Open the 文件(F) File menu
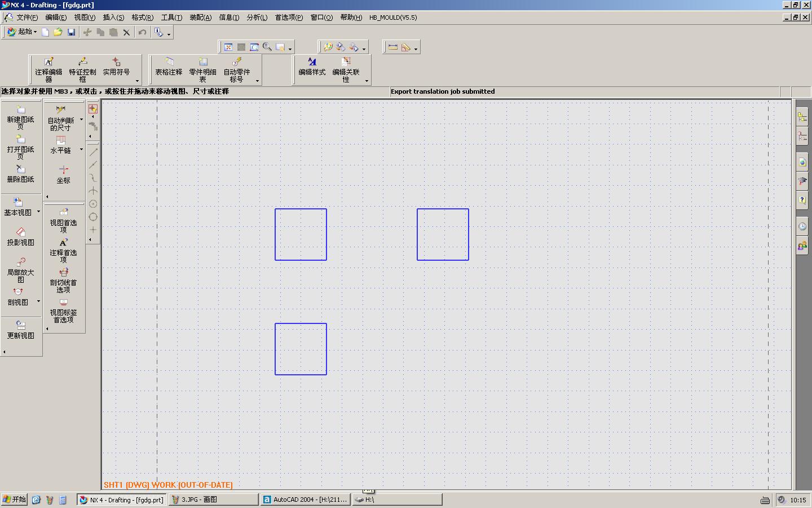This screenshot has height=508, width=812. pyautogui.click(x=27, y=17)
